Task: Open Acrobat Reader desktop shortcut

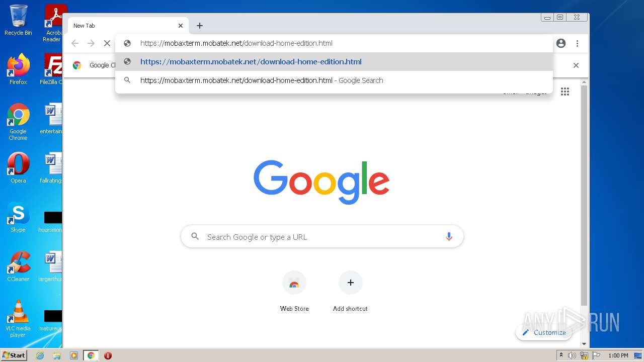Action: click(53, 23)
